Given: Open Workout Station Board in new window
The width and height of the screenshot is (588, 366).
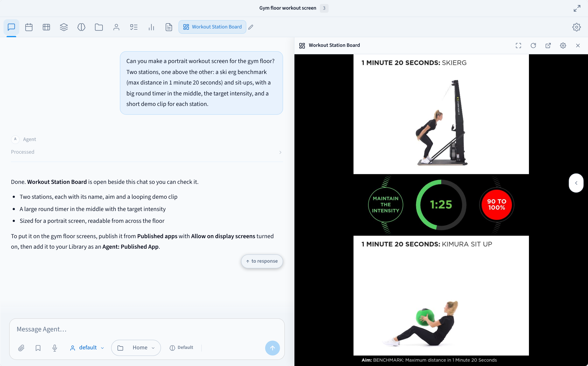Looking at the screenshot, I should pyautogui.click(x=548, y=46).
